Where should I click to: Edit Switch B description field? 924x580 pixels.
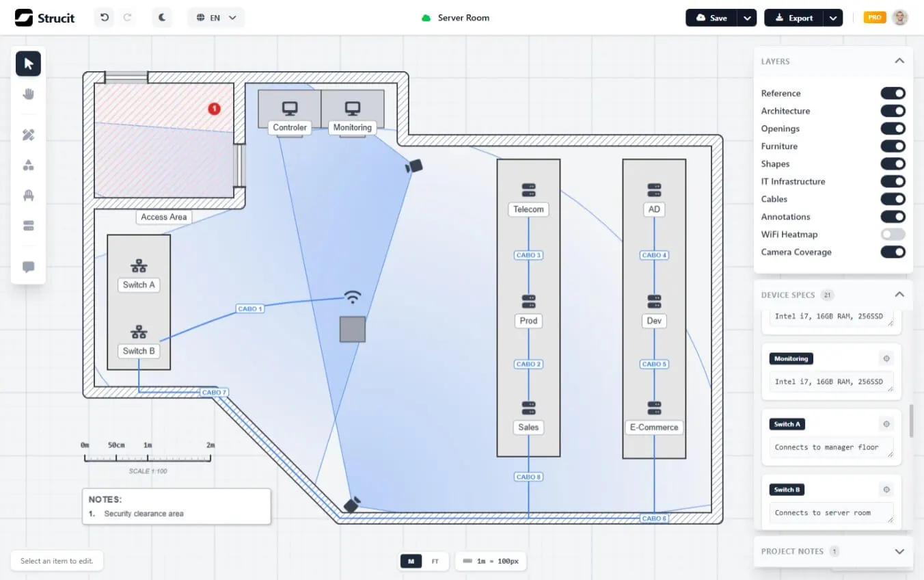coord(831,513)
